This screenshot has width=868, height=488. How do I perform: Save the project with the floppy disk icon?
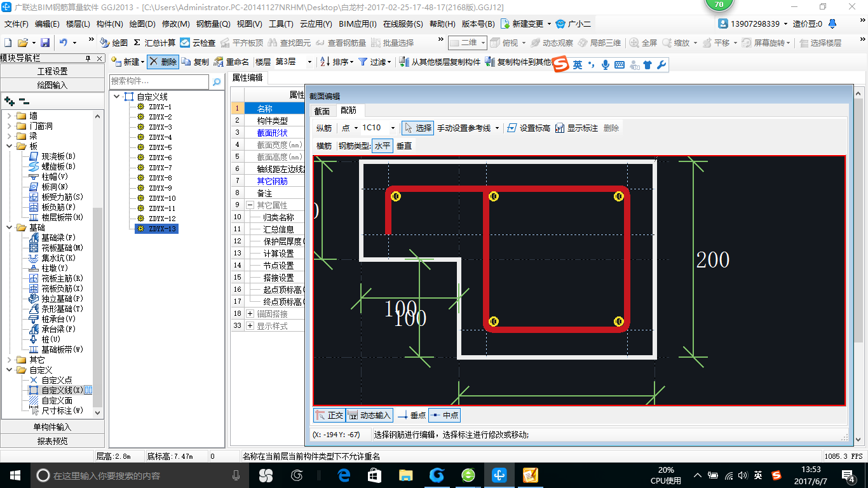click(x=45, y=43)
